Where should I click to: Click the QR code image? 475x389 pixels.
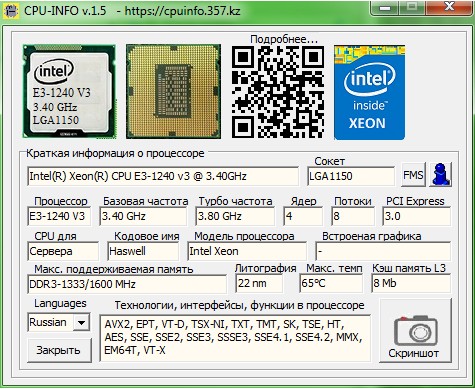(278, 92)
